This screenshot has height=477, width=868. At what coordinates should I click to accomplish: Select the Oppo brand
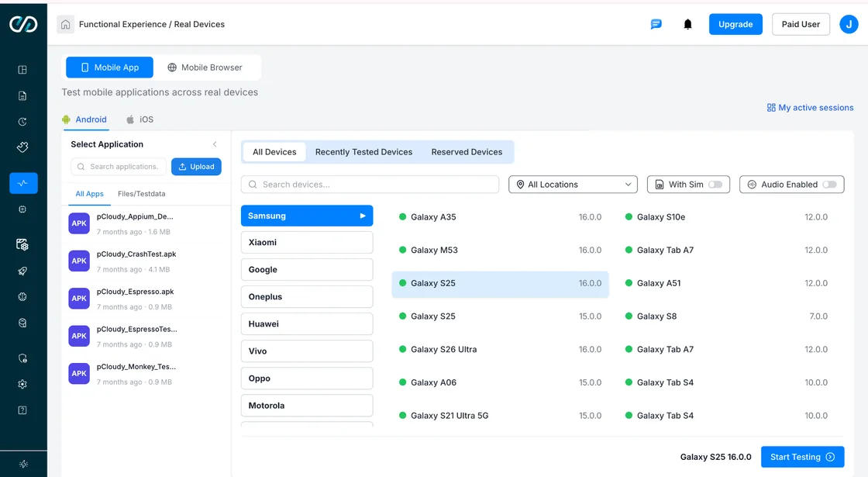coord(307,378)
